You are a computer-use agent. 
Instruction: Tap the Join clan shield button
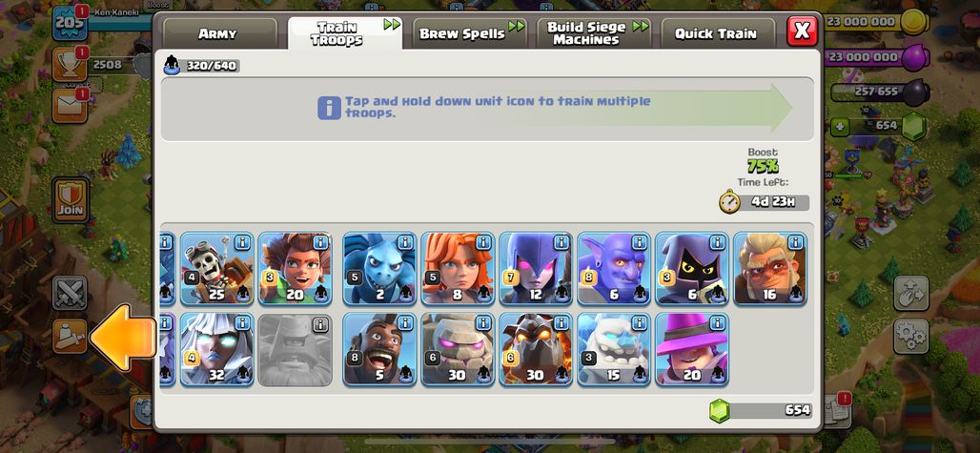[x=71, y=200]
